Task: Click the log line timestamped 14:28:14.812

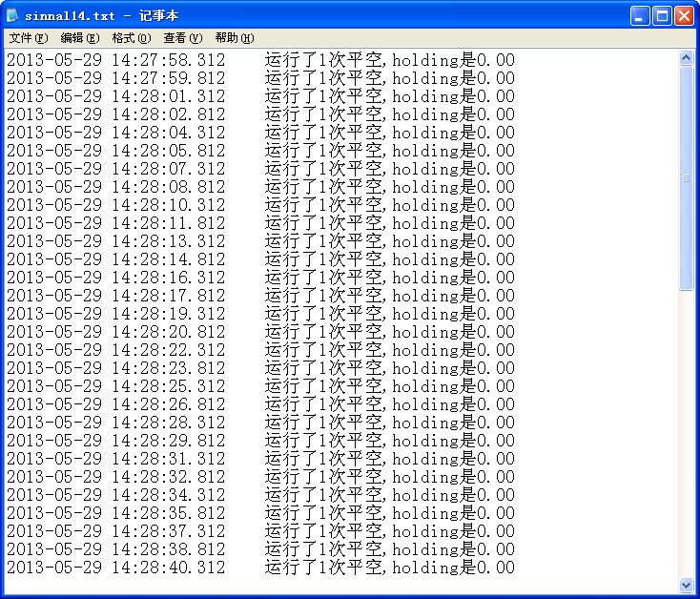Action: point(260,259)
